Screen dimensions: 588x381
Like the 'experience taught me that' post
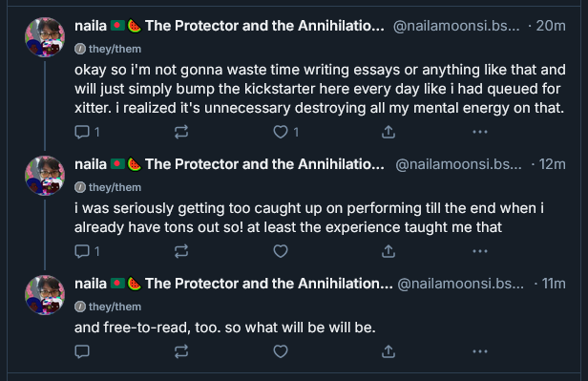point(281,251)
